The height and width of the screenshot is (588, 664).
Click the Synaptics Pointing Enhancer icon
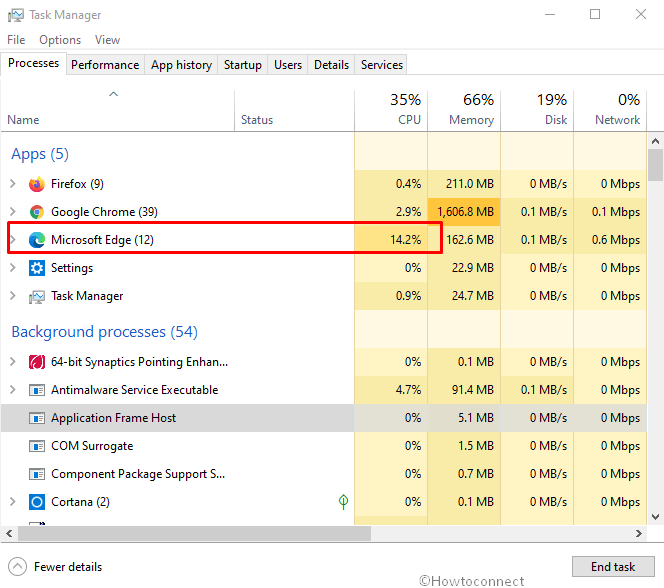point(37,362)
